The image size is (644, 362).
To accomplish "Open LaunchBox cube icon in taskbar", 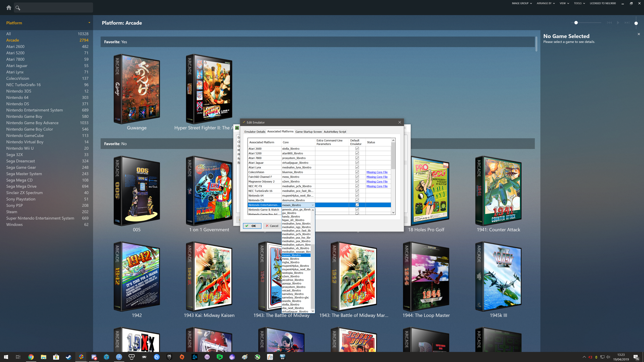I will [x=81, y=357].
